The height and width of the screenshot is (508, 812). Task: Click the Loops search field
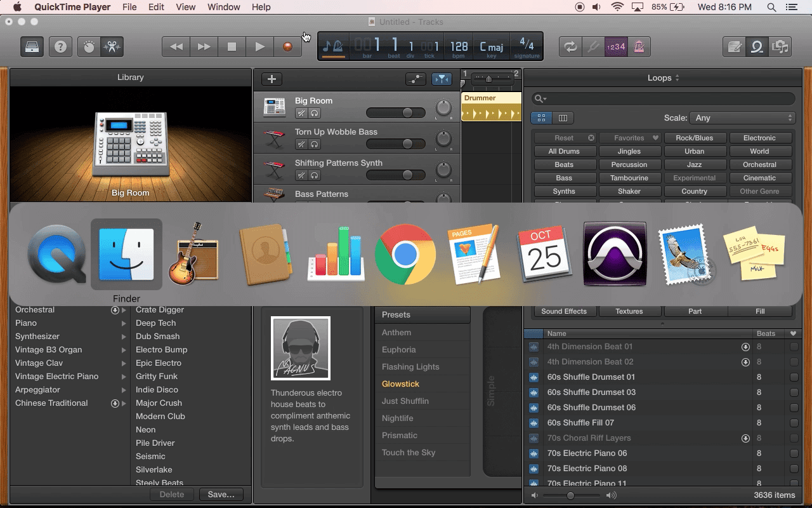[x=663, y=98]
